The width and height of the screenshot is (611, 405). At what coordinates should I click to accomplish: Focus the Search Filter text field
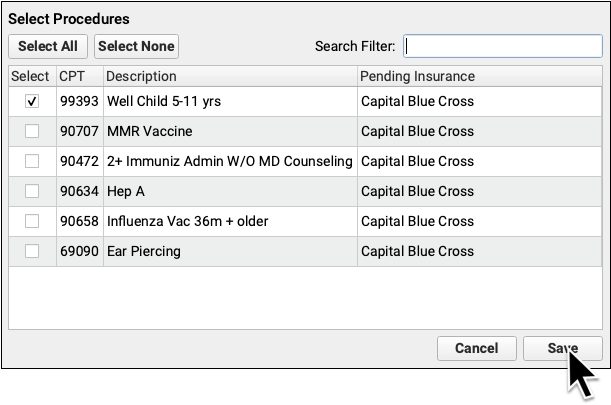[x=502, y=46]
